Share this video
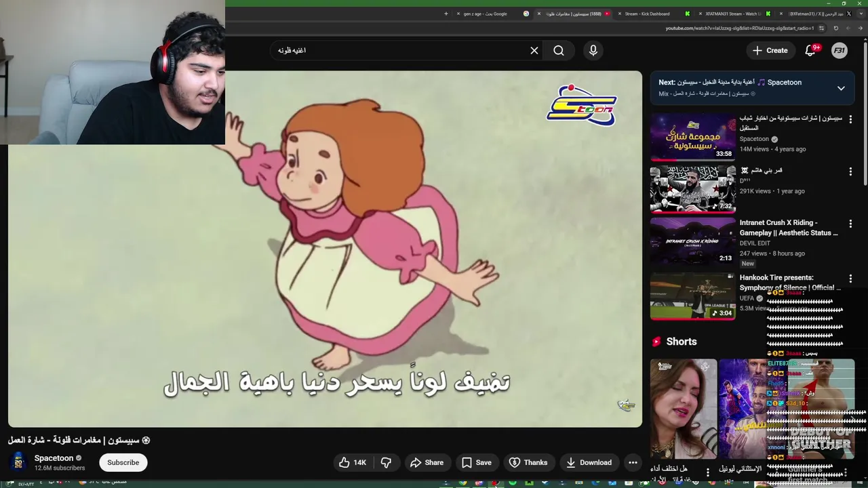The height and width of the screenshot is (488, 868). click(x=427, y=462)
